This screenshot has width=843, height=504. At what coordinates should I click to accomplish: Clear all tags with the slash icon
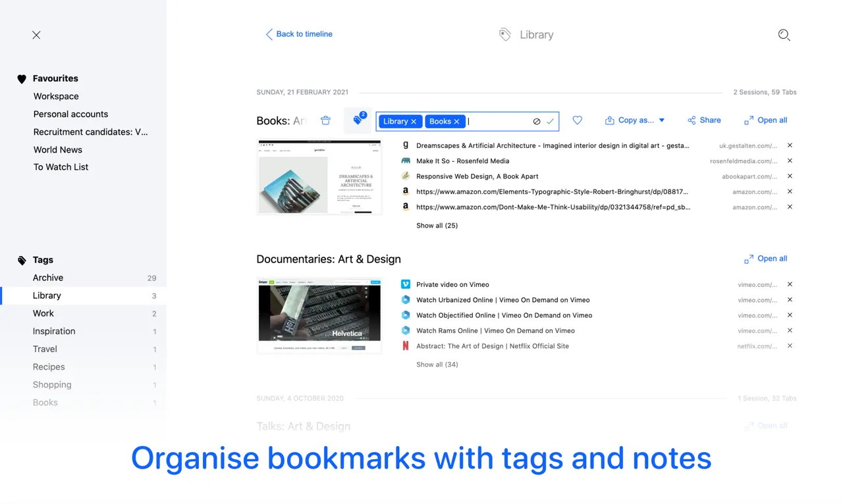pyautogui.click(x=537, y=121)
